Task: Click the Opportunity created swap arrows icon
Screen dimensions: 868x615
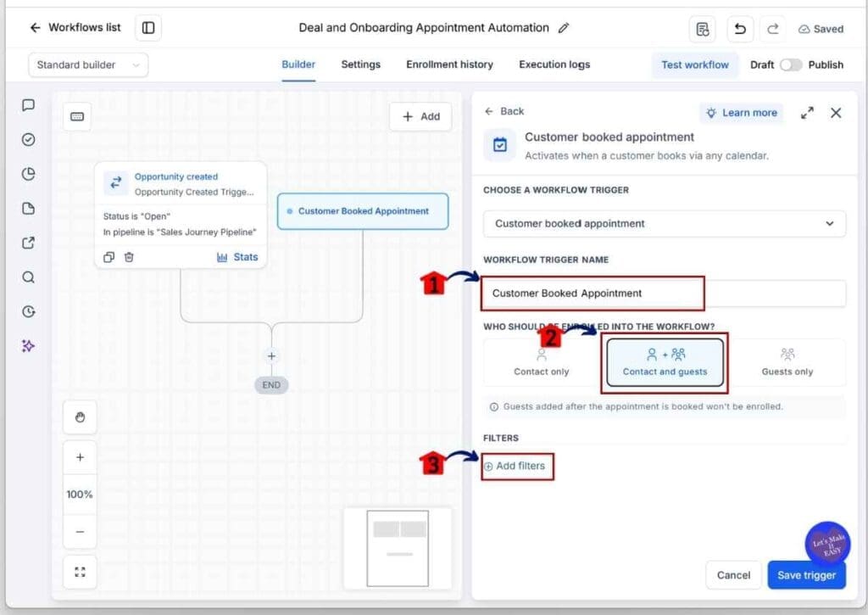Action: pos(115,182)
